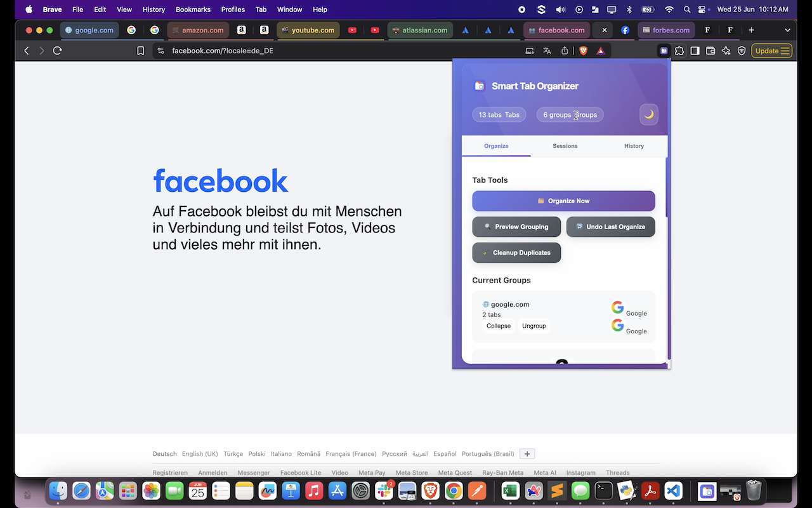The height and width of the screenshot is (508, 812).
Task: Go back with the back arrow
Action: [x=27, y=51]
